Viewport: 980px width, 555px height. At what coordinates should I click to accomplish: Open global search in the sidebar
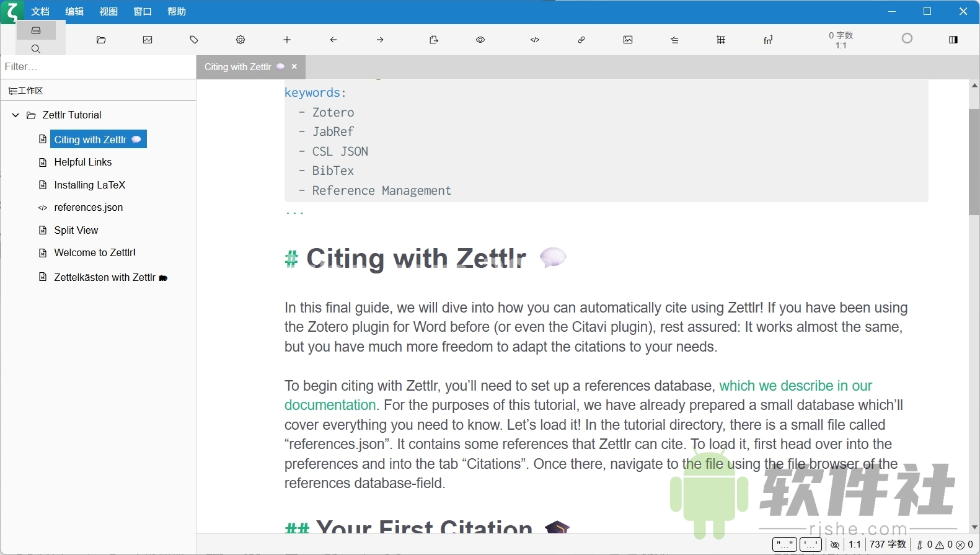pyautogui.click(x=36, y=48)
